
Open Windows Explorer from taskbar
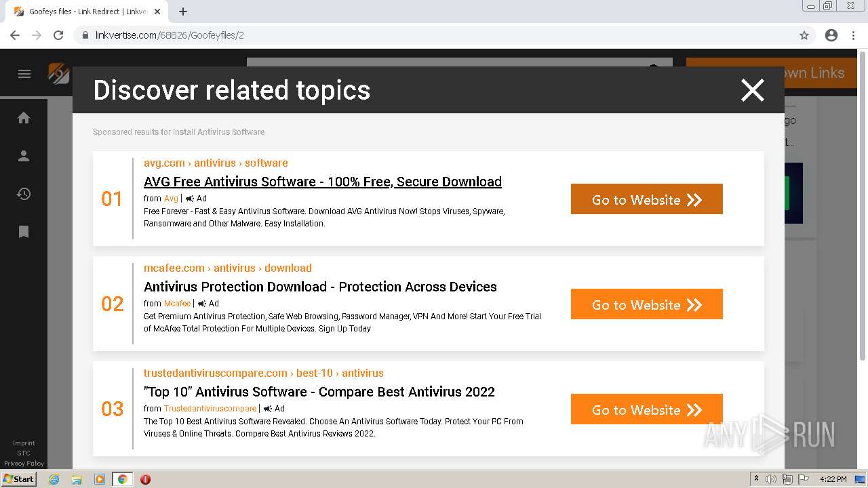point(77,479)
